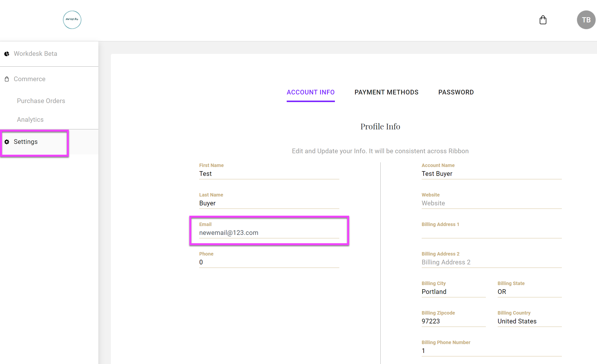The width and height of the screenshot is (597, 364).
Task: Open Analytics in the sidebar
Action: coord(30,120)
